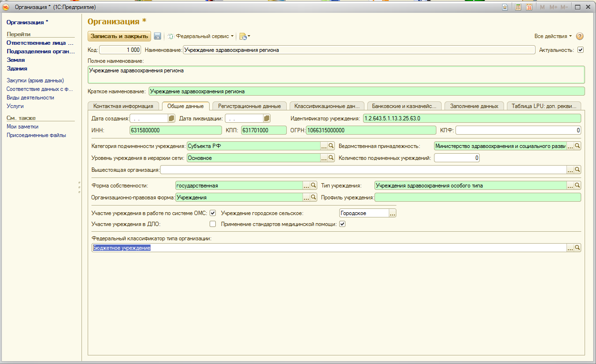This screenshot has height=364, width=596.
Task: Switch to the Регистрационные данные tab
Action: (x=249, y=106)
